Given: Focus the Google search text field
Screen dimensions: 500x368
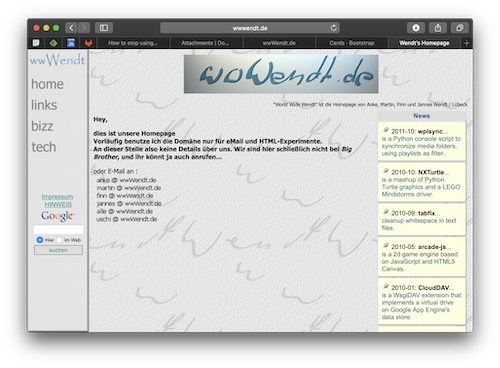Looking at the screenshot, I should click(x=58, y=229).
